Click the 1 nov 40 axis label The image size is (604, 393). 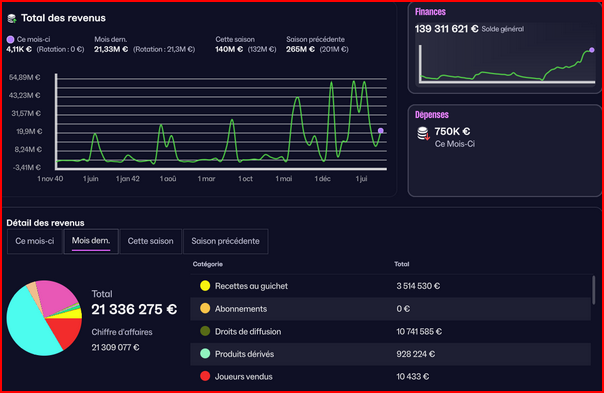(50, 179)
